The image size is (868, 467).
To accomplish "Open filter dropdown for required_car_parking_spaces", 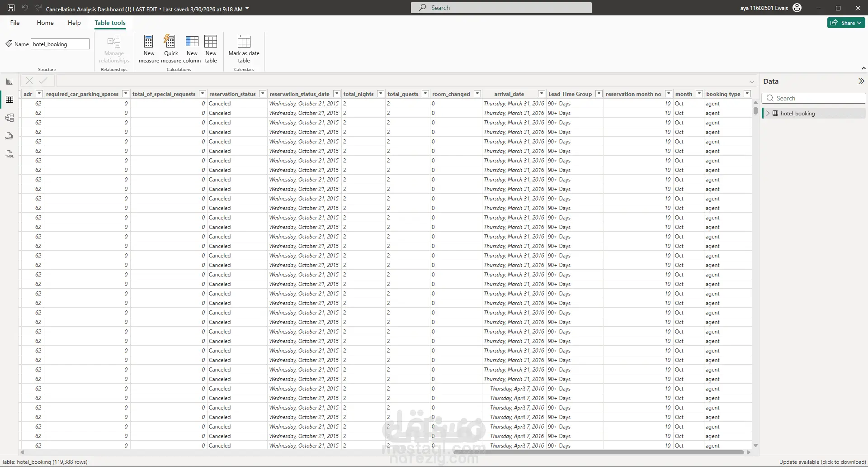I will click(126, 94).
